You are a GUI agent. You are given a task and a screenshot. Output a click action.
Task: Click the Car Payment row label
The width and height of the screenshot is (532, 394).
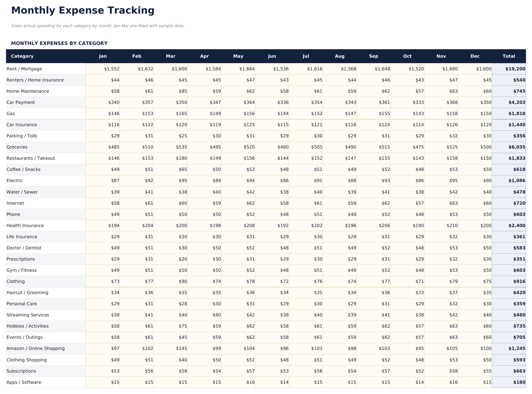20,102
